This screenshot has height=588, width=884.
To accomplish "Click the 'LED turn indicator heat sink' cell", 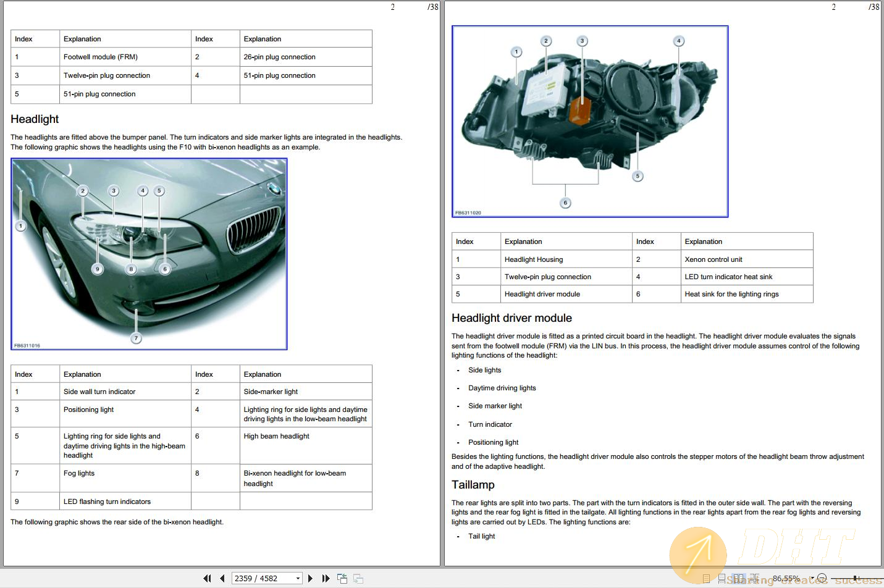I will 747,277.
